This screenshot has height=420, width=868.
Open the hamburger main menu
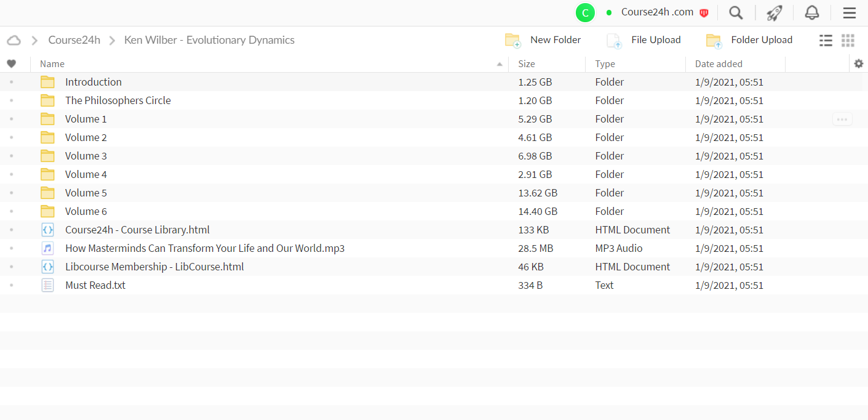coord(850,13)
